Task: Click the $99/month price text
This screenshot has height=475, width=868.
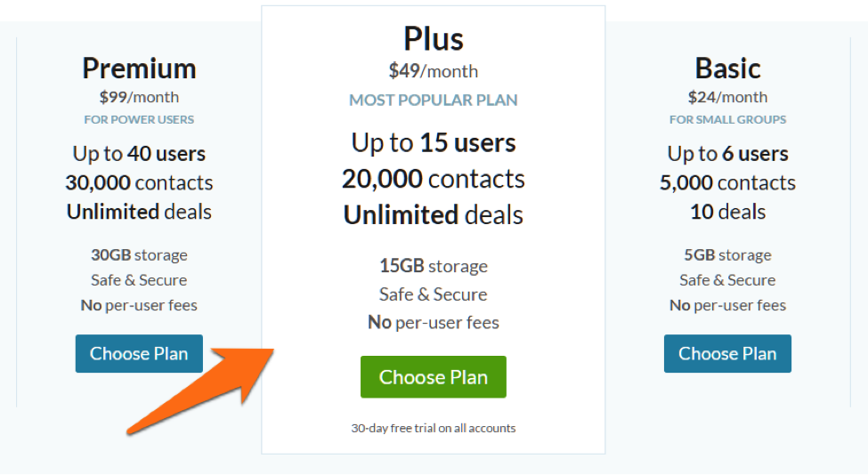Action: pyautogui.click(x=139, y=97)
